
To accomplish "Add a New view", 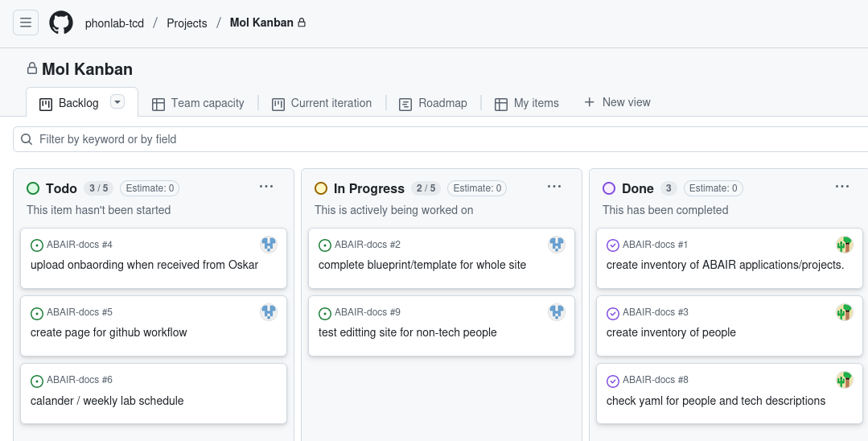I will [617, 102].
